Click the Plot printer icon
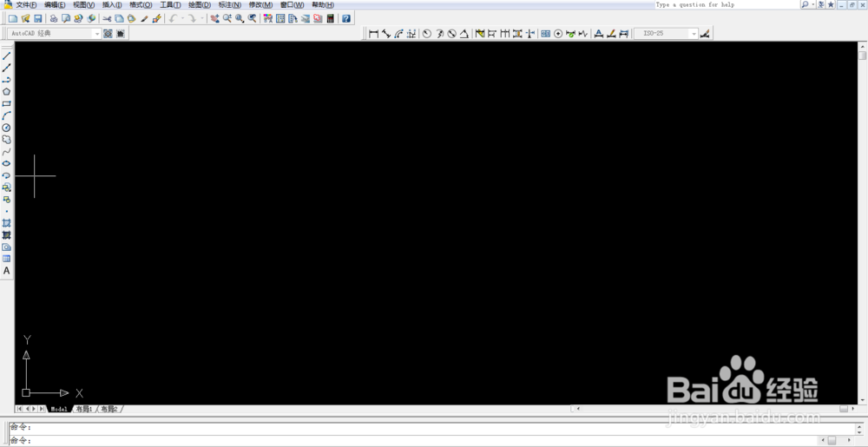 click(x=54, y=18)
